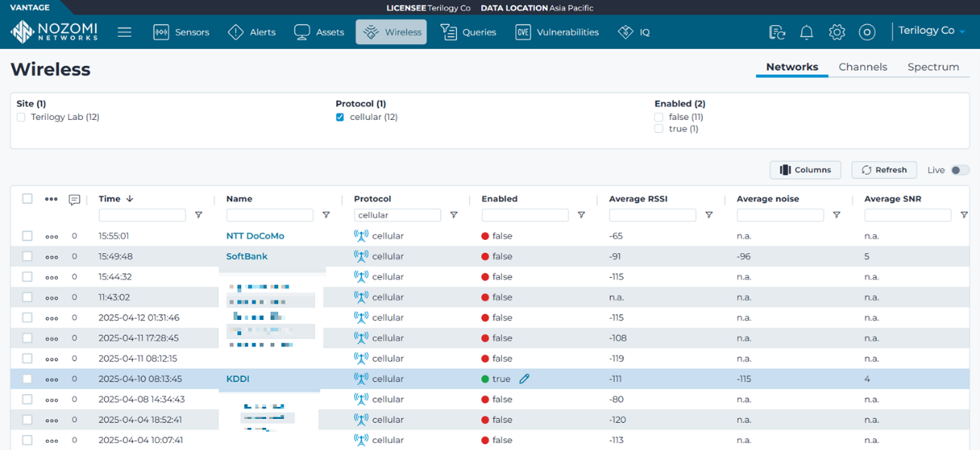The width and height of the screenshot is (980, 450).
Task: Click the Time column filter funnel
Action: [x=199, y=215]
